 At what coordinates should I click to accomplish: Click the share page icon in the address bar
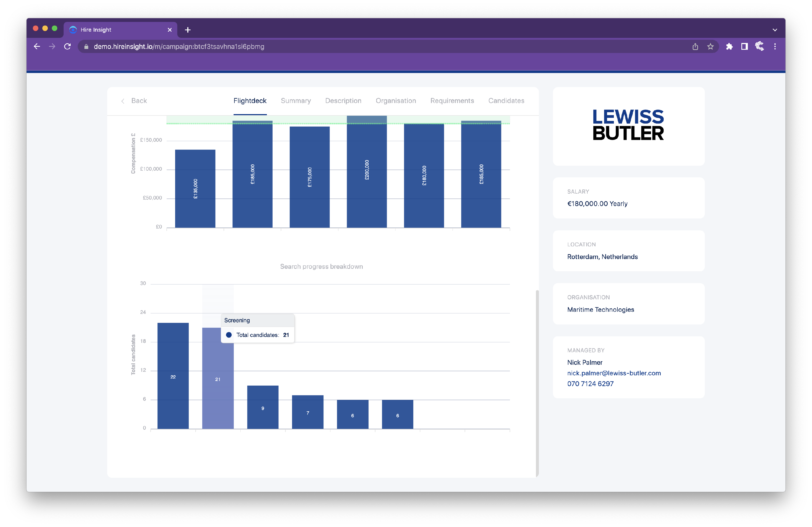click(x=695, y=46)
